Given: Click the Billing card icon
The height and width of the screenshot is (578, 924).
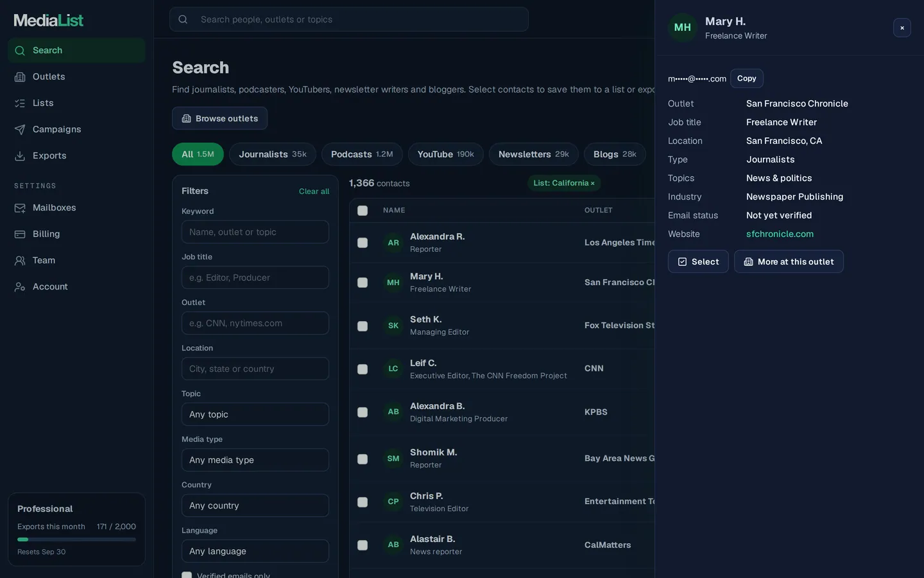Looking at the screenshot, I should (x=20, y=234).
